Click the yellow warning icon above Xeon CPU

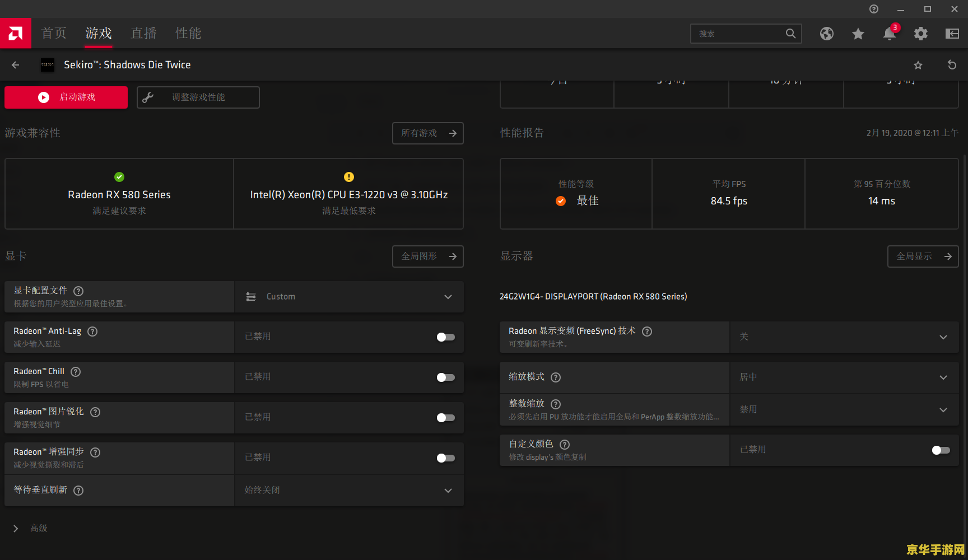click(x=349, y=177)
